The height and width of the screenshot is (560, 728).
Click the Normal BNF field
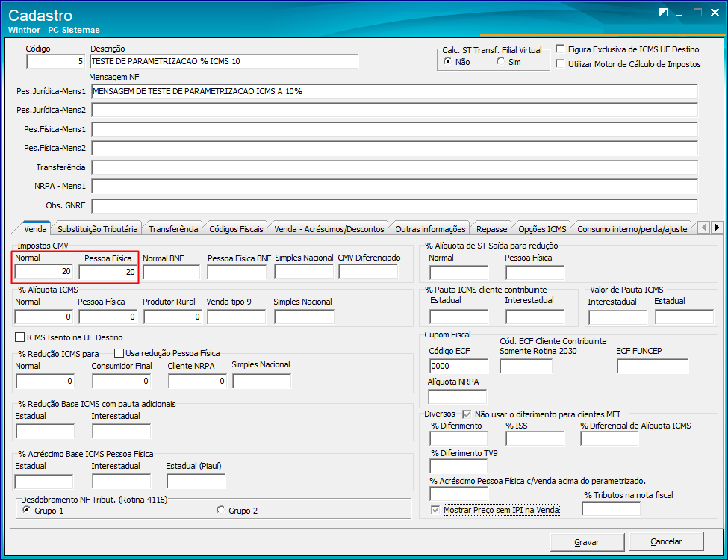[171, 272]
